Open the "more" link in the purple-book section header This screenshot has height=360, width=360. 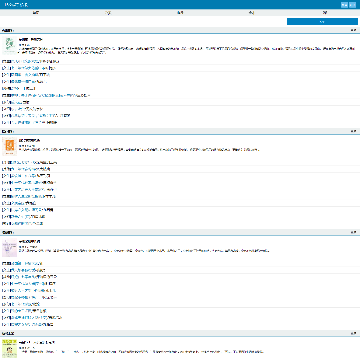pos(353,232)
